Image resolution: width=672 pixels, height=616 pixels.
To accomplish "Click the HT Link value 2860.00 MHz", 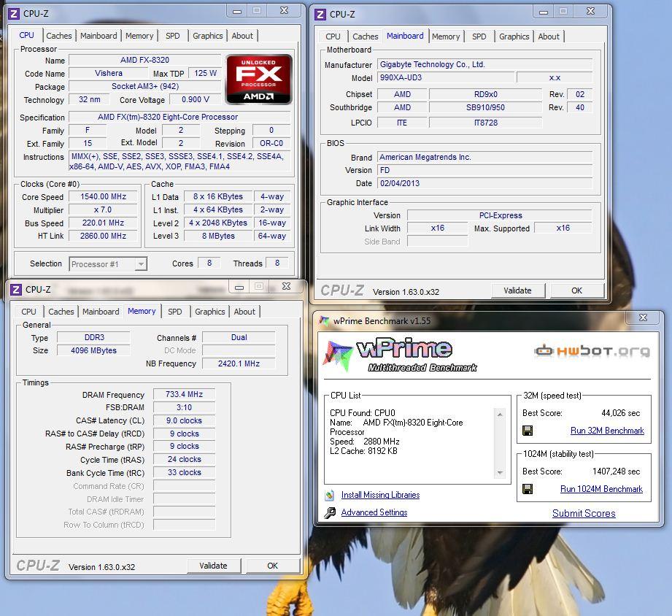I will click(104, 236).
